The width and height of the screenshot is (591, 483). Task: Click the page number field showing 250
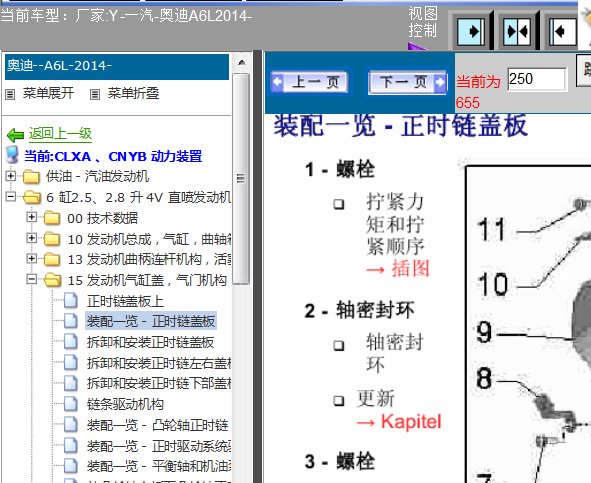click(x=537, y=79)
